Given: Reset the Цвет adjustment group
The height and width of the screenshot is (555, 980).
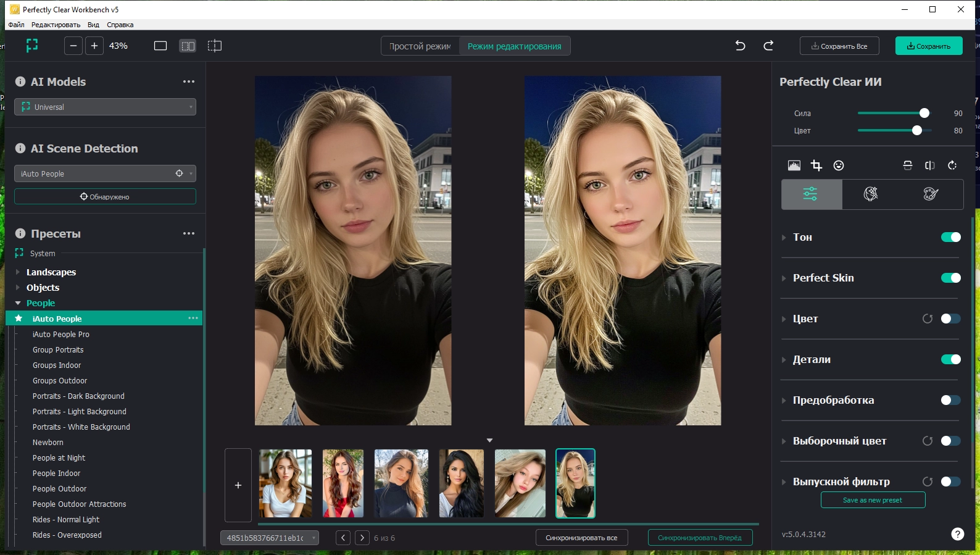Looking at the screenshot, I should pyautogui.click(x=928, y=319).
